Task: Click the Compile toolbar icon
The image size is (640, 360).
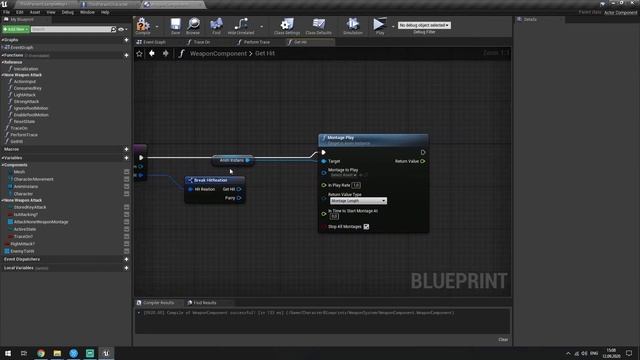Action: (143, 25)
